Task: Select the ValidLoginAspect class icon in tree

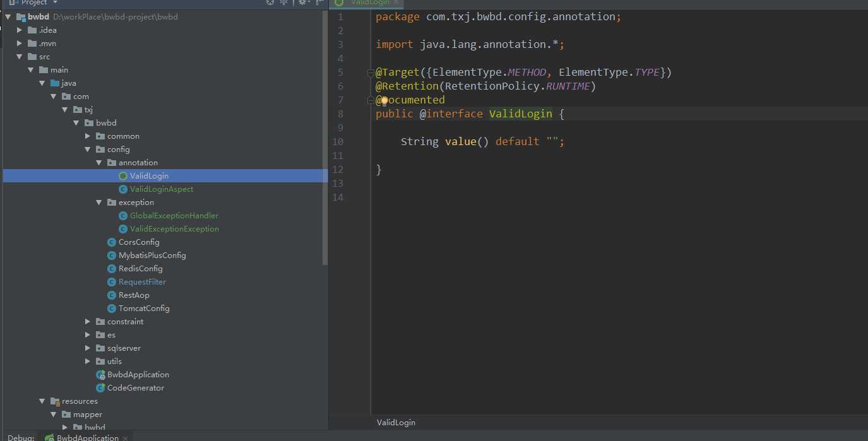Action: (123, 189)
